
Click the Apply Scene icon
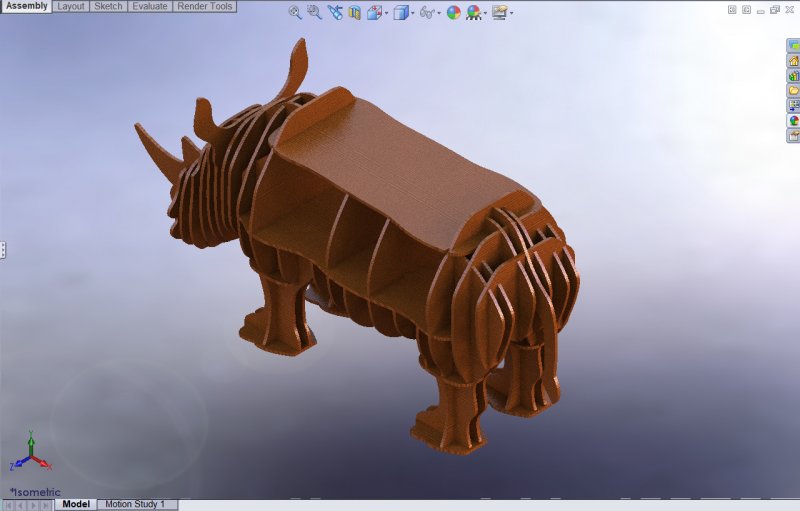pos(474,12)
